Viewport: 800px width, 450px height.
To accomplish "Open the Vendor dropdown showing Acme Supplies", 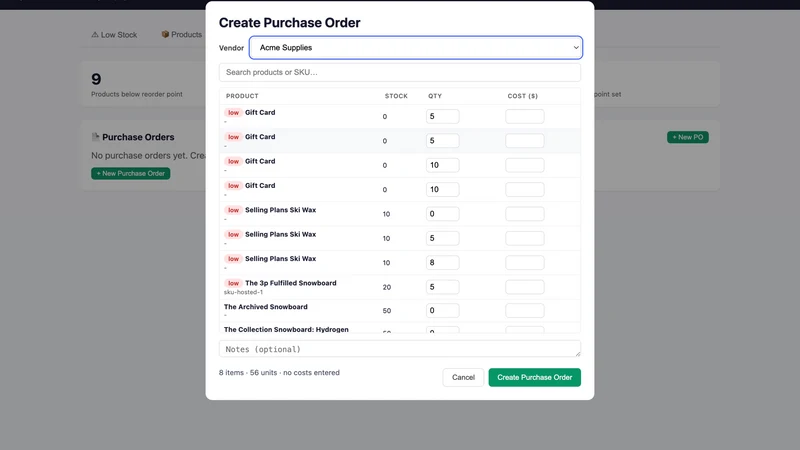I will tap(416, 47).
